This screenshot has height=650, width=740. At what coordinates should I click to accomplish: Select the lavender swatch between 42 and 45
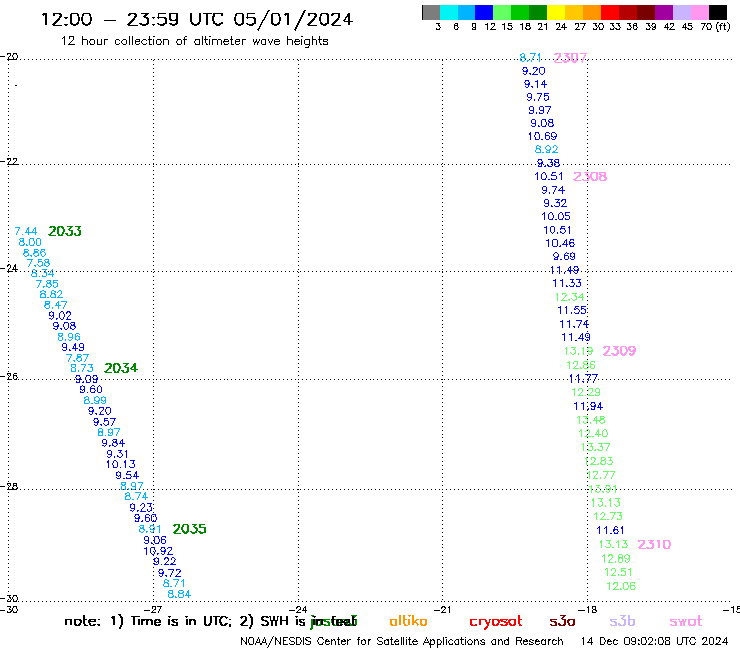[682, 12]
